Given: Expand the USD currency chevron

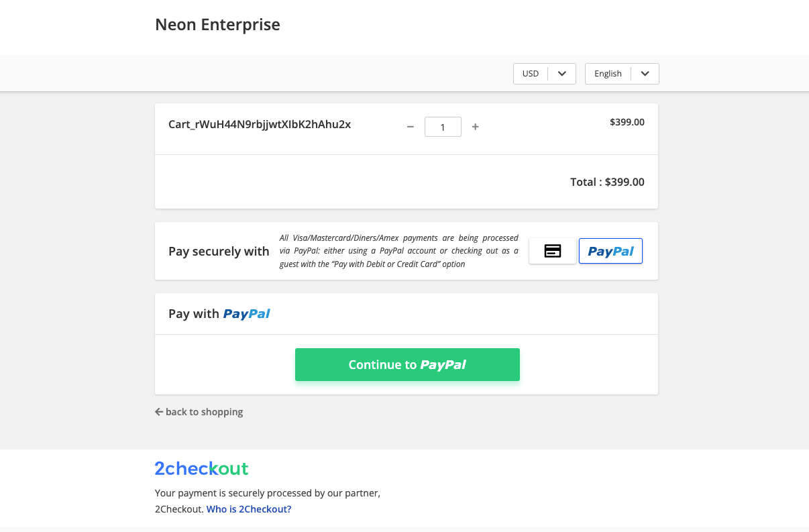Looking at the screenshot, I should click(x=562, y=74).
